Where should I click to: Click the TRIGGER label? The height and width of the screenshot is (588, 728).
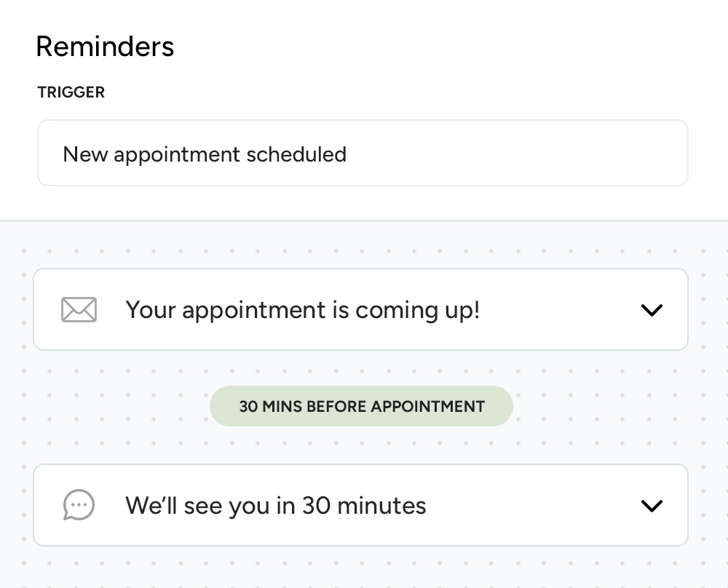point(71,92)
